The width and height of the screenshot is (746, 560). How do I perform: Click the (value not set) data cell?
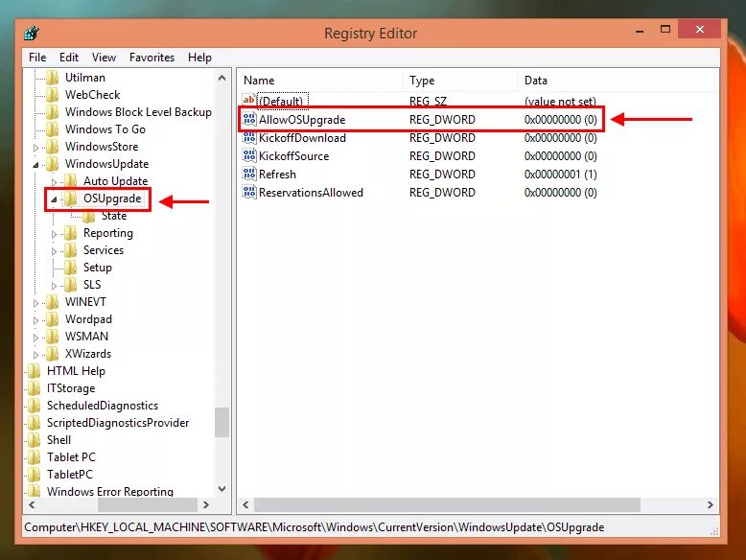click(560, 101)
